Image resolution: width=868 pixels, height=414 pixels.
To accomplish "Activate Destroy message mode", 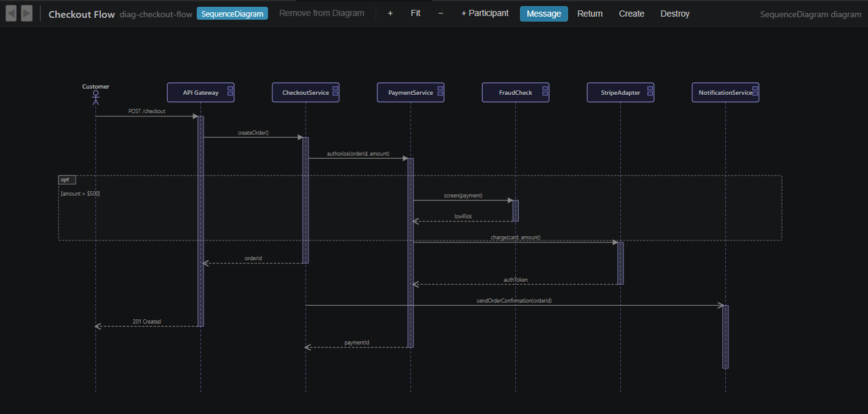I will 674,13.
